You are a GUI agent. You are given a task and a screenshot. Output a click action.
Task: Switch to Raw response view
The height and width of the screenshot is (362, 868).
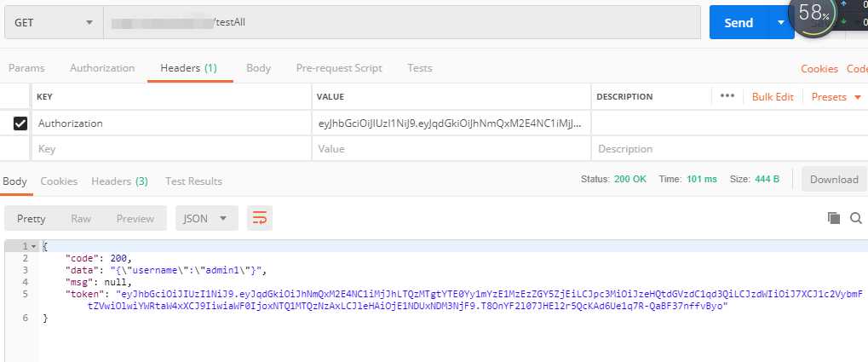tap(81, 219)
